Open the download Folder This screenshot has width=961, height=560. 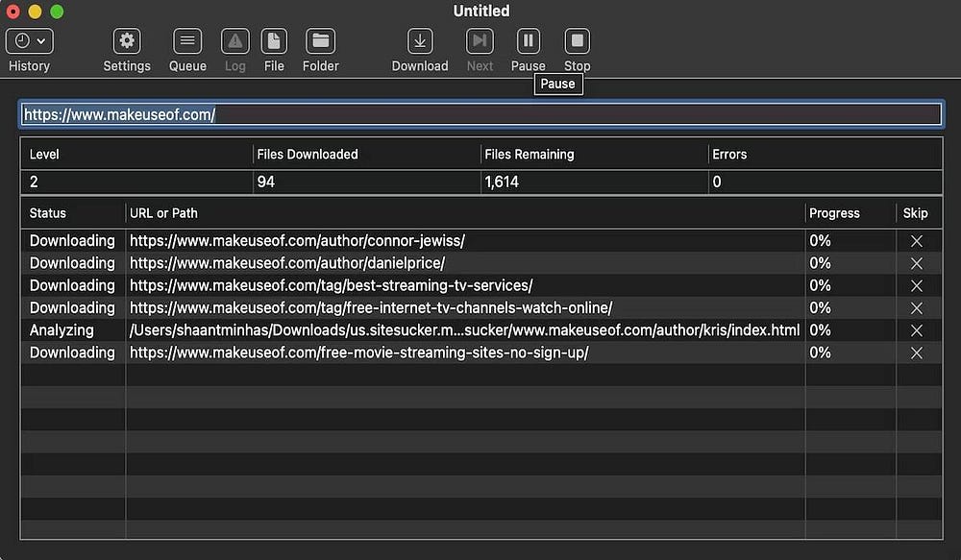pos(320,41)
